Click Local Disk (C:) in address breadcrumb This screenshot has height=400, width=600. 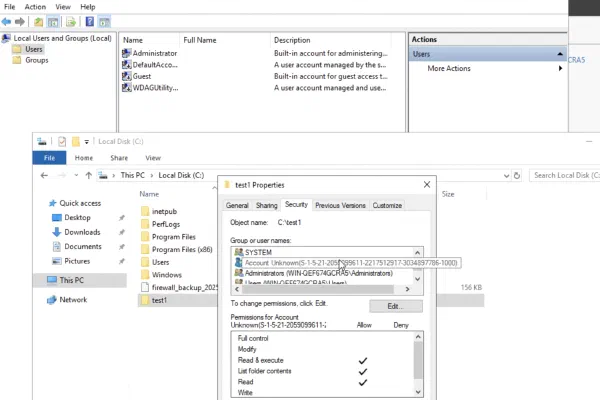pyautogui.click(x=181, y=175)
